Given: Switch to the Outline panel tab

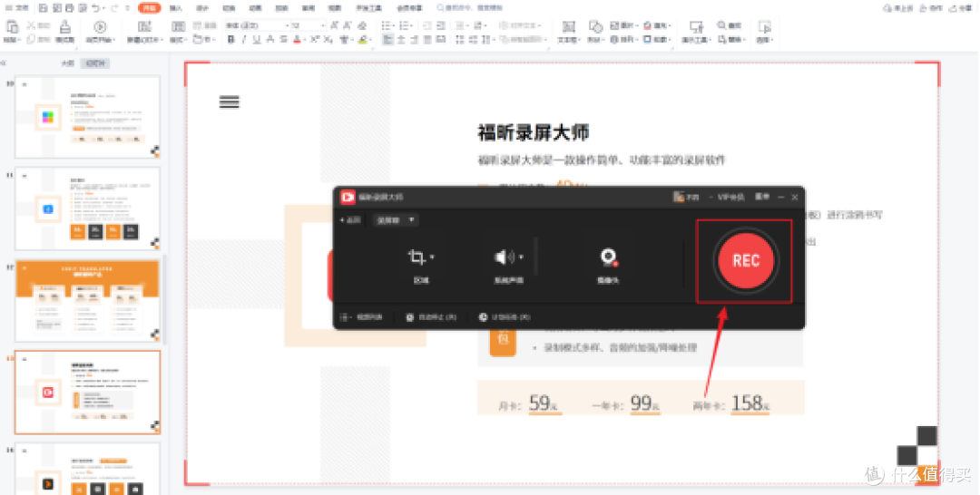Looking at the screenshot, I should pyautogui.click(x=67, y=63).
